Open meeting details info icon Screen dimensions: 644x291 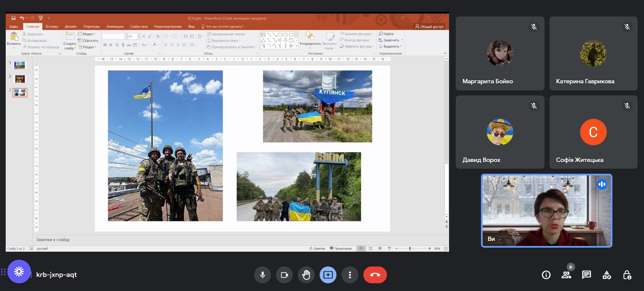pyautogui.click(x=546, y=275)
